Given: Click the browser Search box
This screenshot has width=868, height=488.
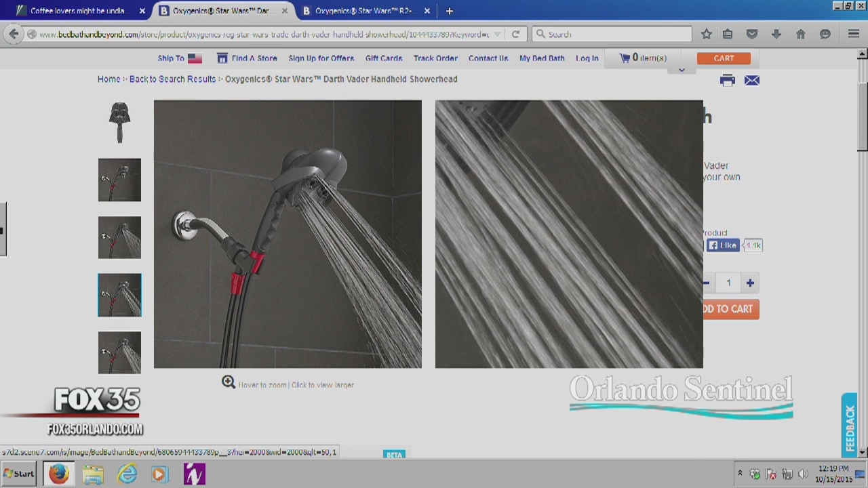Looking at the screenshot, I should [x=612, y=34].
